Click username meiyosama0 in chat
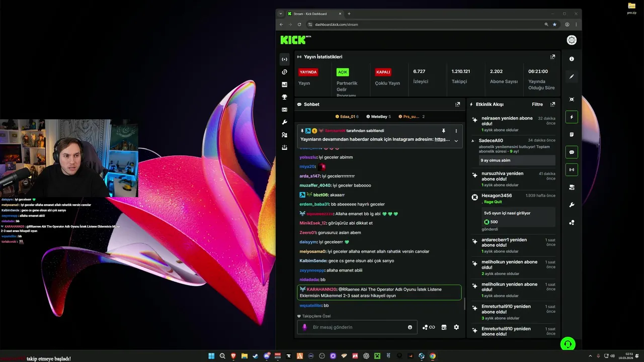This screenshot has height=362, width=644. pos(313,251)
